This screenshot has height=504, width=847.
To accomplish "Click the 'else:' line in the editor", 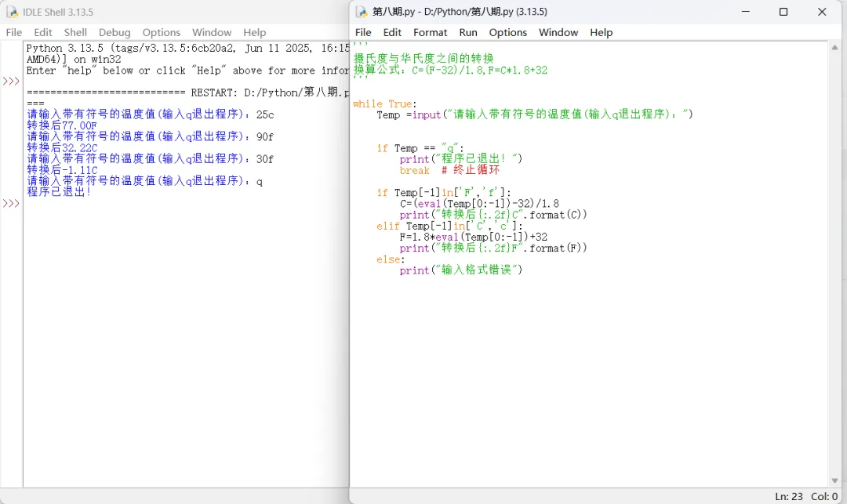I will coord(391,259).
